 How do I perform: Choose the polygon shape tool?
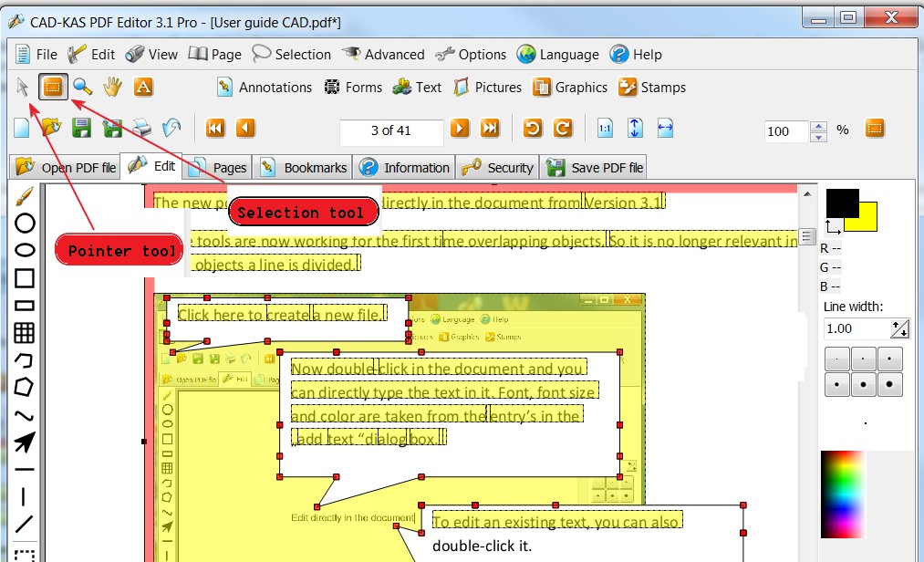tap(25, 388)
